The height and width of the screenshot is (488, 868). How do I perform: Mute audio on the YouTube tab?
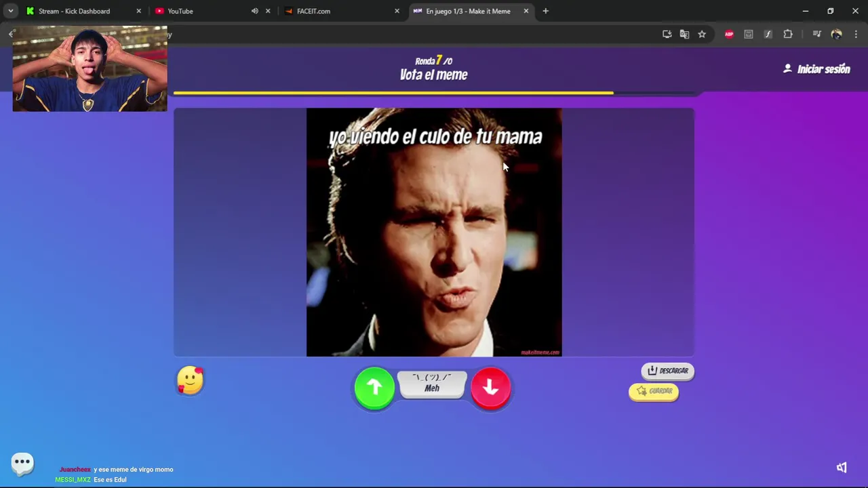coord(254,11)
